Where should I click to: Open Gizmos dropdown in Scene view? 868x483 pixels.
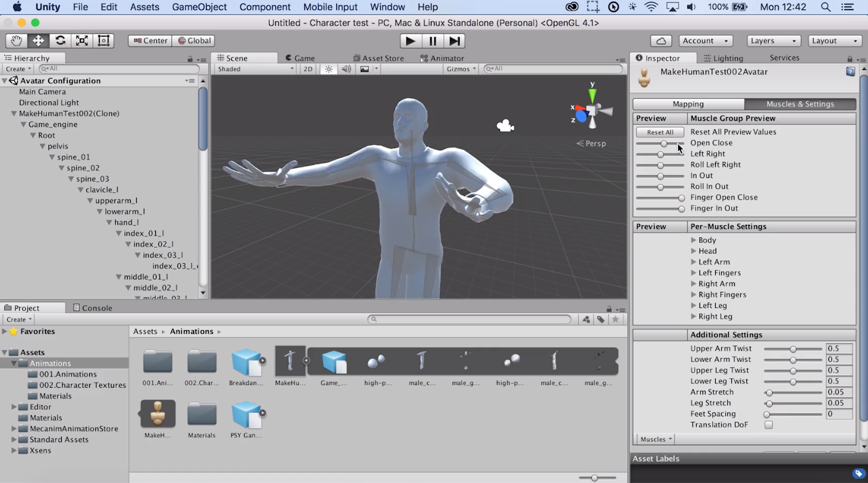click(x=461, y=69)
